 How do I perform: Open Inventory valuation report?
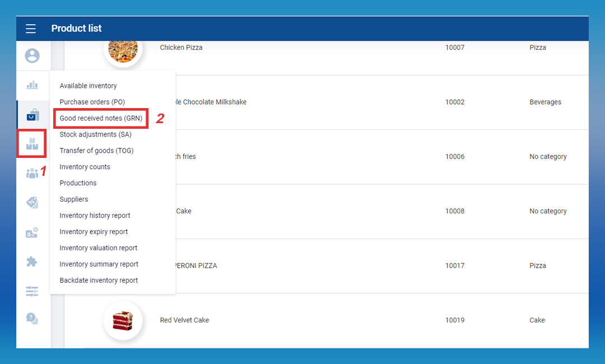point(98,248)
